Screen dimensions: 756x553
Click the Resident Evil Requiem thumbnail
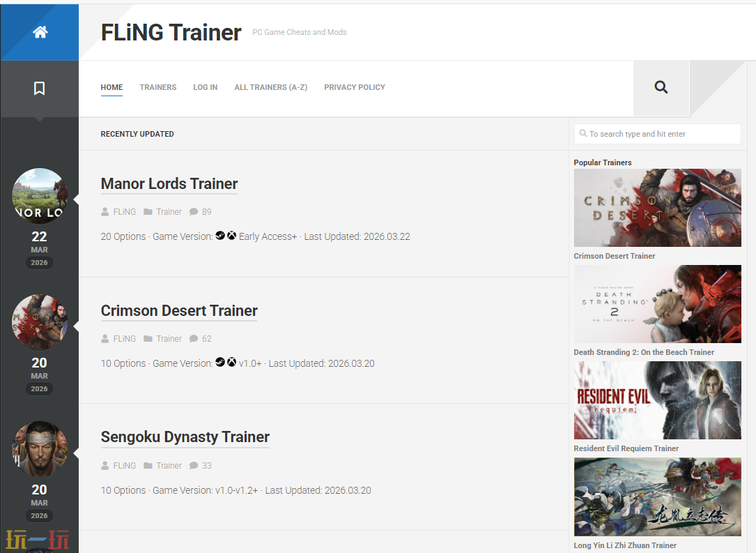coord(657,400)
